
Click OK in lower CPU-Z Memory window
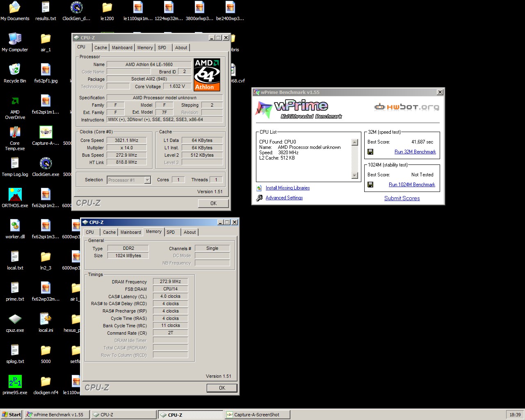[222, 388]
